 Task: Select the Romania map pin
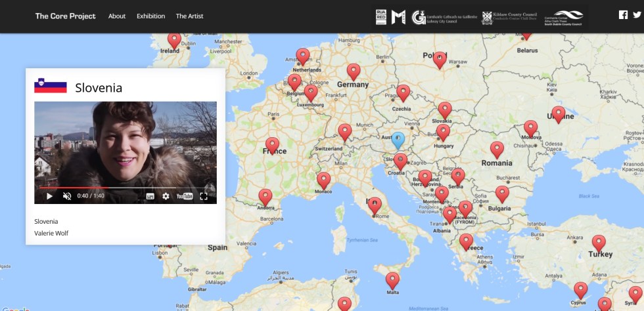[x=497, y=150]
